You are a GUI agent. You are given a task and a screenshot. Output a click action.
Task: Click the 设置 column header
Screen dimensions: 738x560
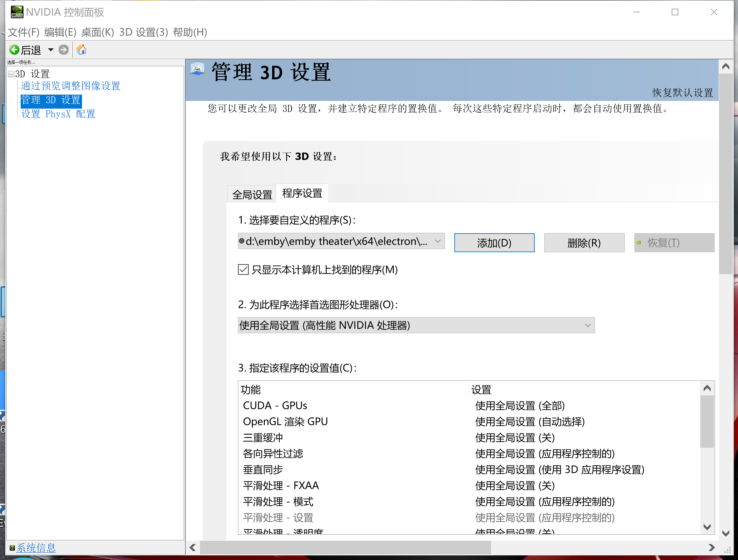coord(584,389)
